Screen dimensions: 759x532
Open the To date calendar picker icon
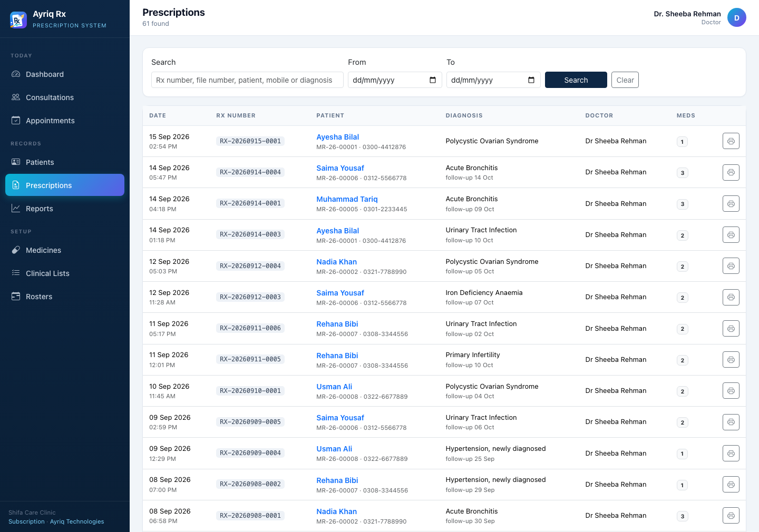pyautogui.click(x=531, y=80)
